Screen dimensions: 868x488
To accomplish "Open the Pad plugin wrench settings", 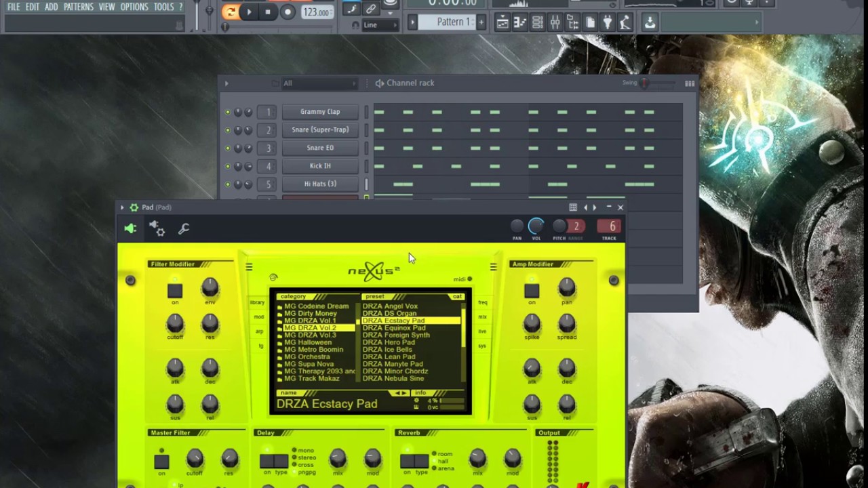I will pyautogui.click(x=183, y=229).
